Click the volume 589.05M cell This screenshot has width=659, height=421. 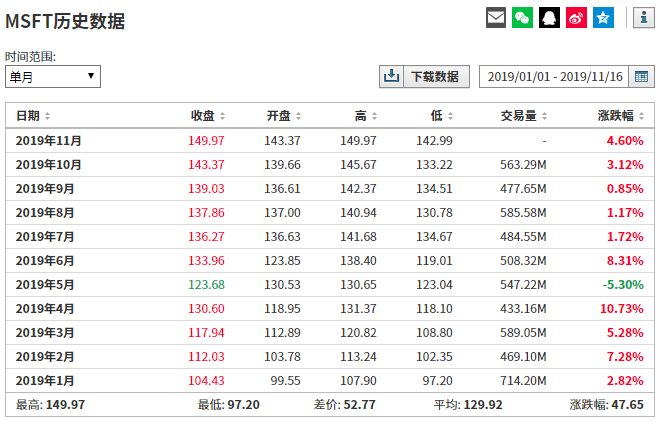[523, 332]
